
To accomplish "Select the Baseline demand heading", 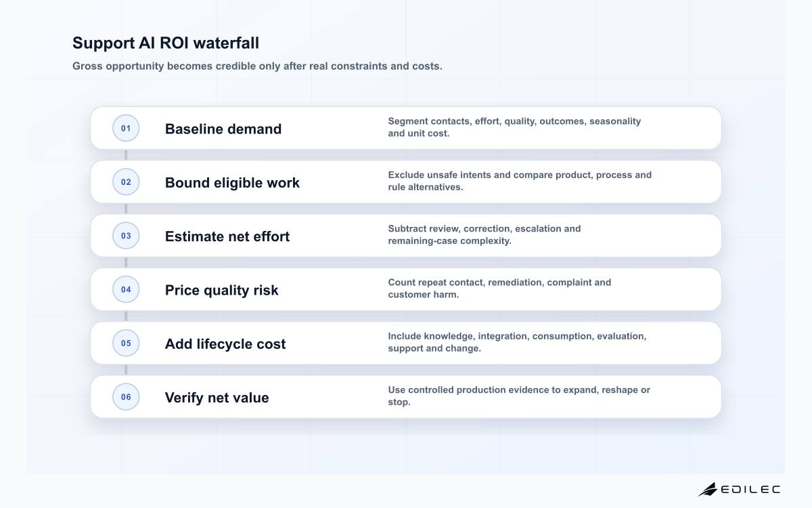I will pos(223,129).
